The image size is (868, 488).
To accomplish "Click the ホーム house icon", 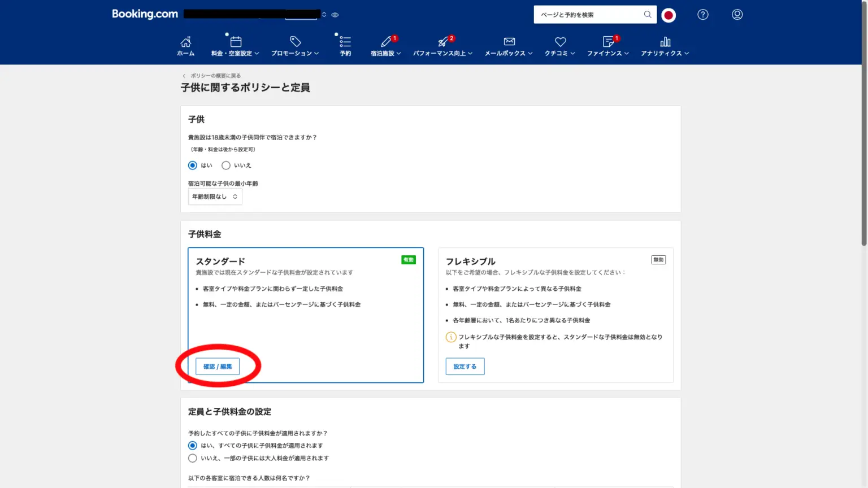I will 185,42.
